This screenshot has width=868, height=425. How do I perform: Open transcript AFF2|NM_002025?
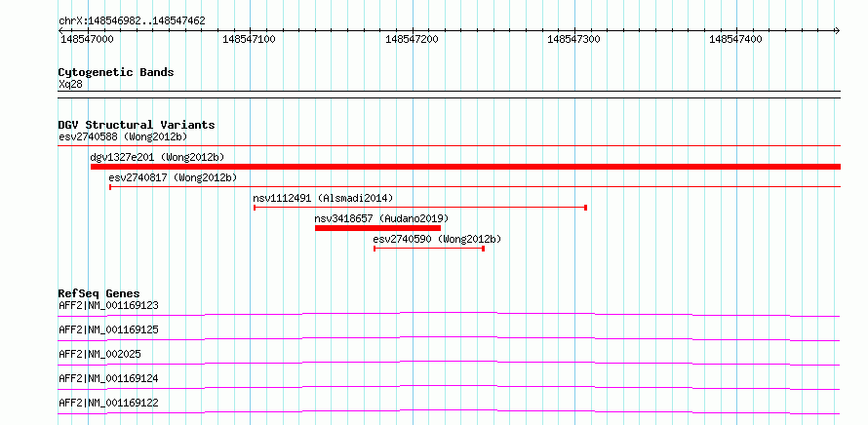99,354
